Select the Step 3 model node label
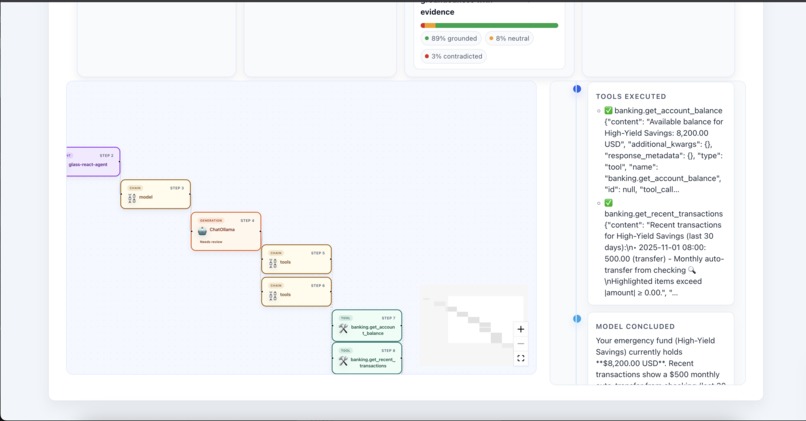Screen dimensions: 806x421 (146, 197)
